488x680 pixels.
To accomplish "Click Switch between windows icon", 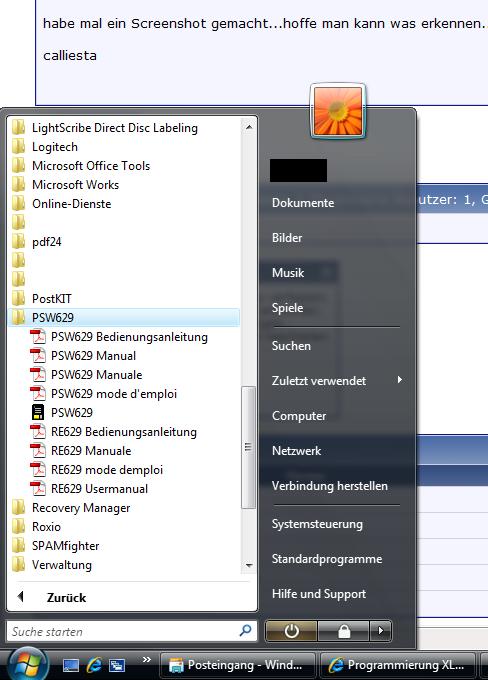I will (x=117, y=665).
